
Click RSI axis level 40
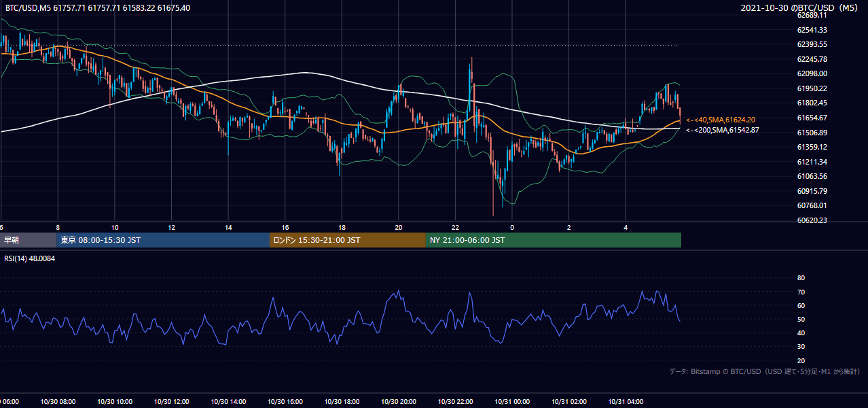tap(801, 333)
